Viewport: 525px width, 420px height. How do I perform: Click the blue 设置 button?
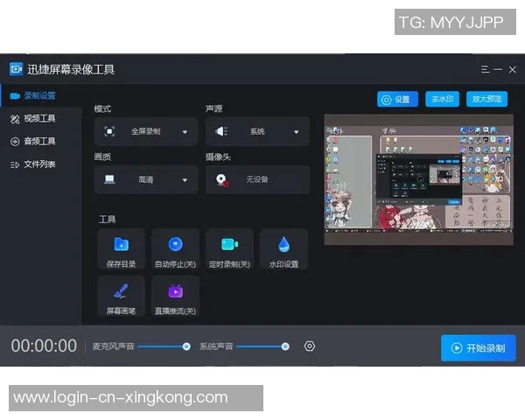(397, 99)
